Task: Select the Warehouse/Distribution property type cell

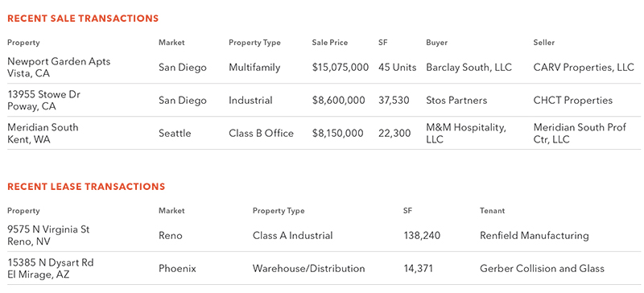Action: (x=309, y=269)
